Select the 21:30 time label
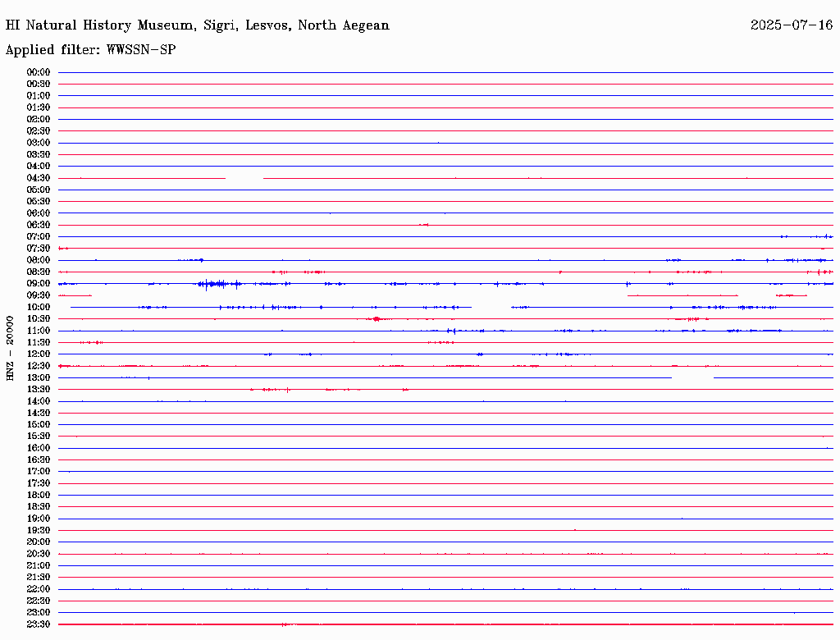Image resolution: width=840 pixels, height=640 pixels. (x=39, y=578)
